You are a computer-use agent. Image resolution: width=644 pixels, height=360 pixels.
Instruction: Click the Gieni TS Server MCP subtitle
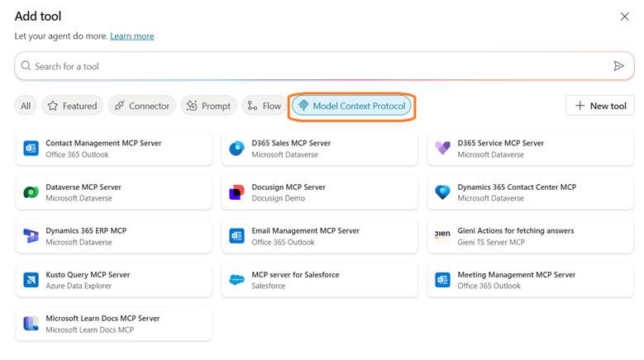click(x=491, y=242)
